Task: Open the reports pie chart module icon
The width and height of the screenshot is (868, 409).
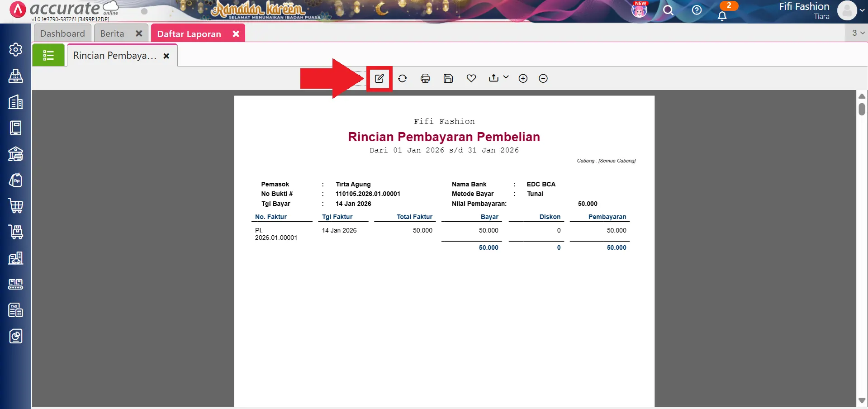Action: coord(16,336)
